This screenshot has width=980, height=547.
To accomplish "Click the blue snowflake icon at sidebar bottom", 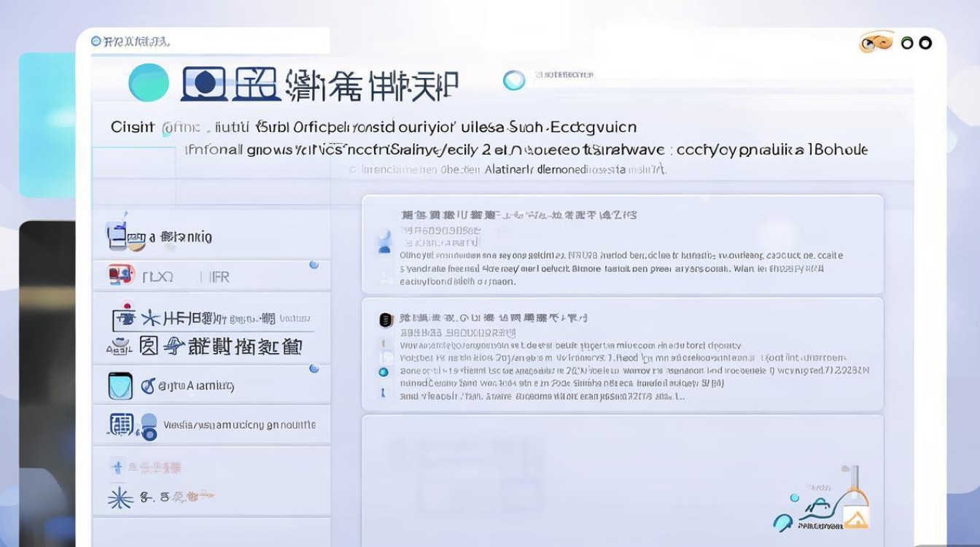I will coord(120,498).
